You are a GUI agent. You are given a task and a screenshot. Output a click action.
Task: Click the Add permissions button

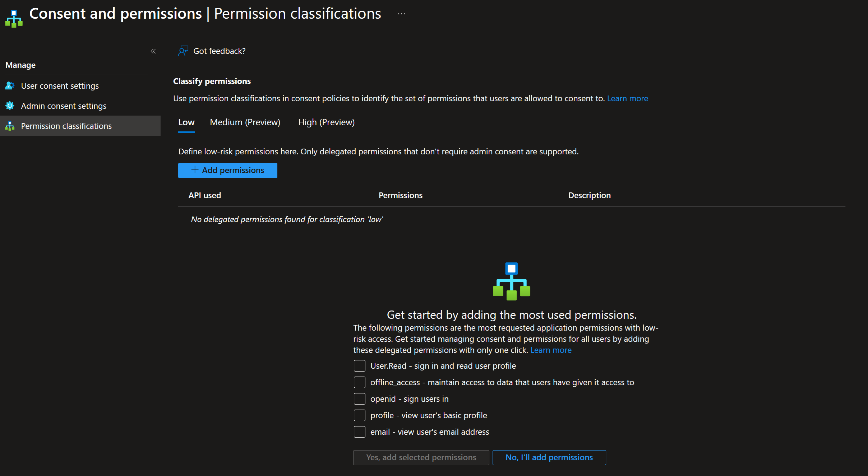(x=228, y=171)
